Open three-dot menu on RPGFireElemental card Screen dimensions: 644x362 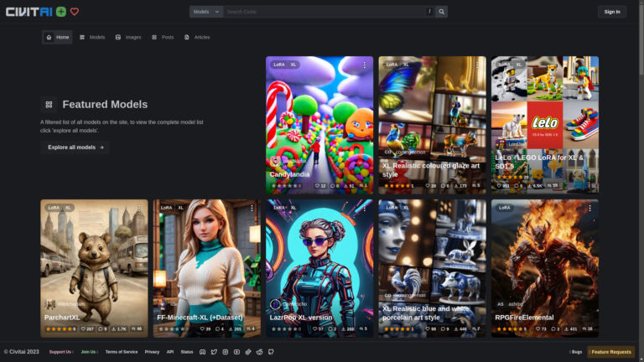pyautogui.click(x=590, y=208)
